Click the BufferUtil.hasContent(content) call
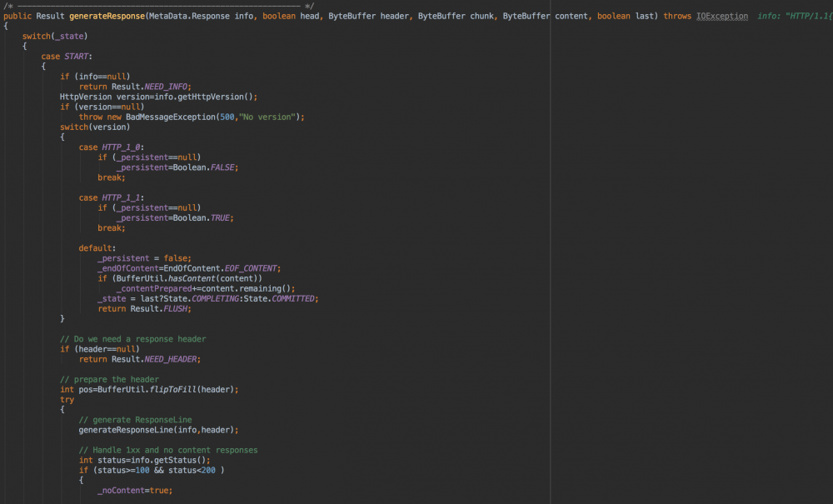The image size is (833, 504). [x=187, y=278]
